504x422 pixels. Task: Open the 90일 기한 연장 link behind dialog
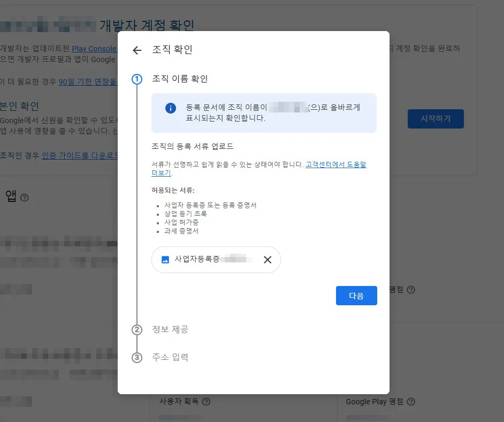click(88, 82)
